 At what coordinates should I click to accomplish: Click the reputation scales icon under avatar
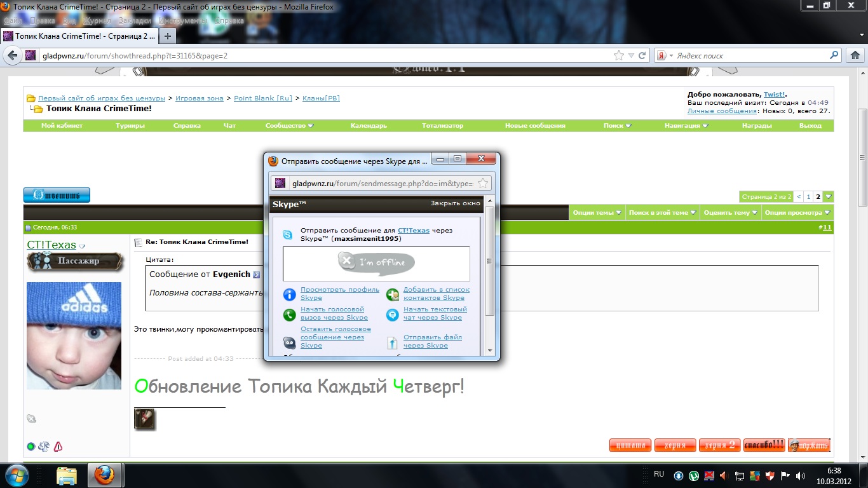[x=44, y=447]
